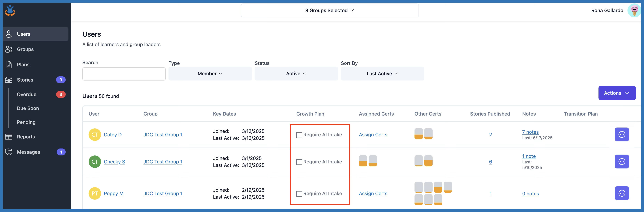Viewport: 644px width, 212px height.
Task: Open the Type Member dropdown
Action: click(210, 74)
